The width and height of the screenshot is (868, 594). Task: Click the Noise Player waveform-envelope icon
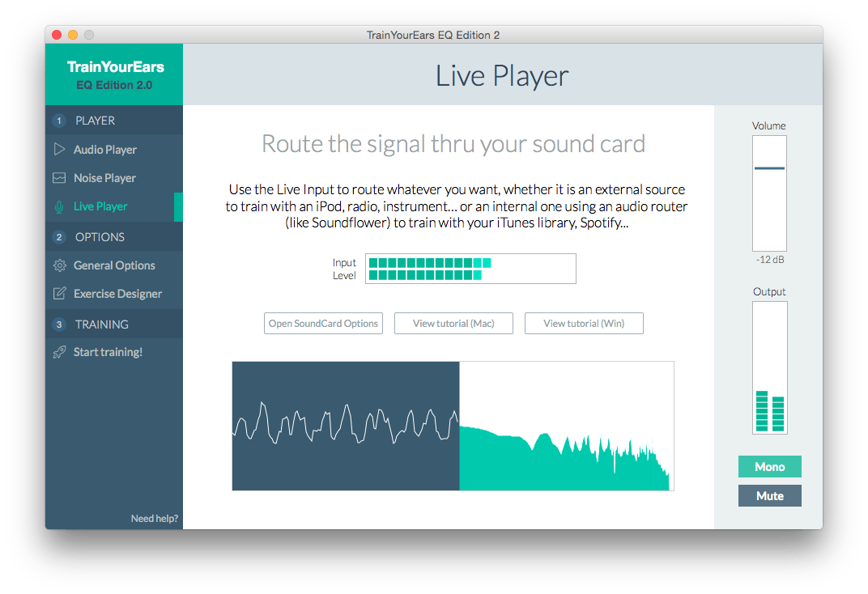click(57, 177)
